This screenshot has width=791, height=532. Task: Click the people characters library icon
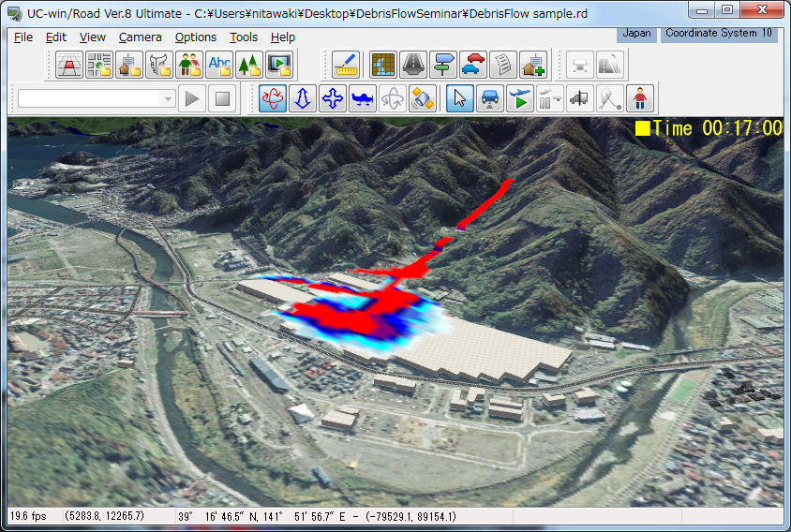point(189,65)
